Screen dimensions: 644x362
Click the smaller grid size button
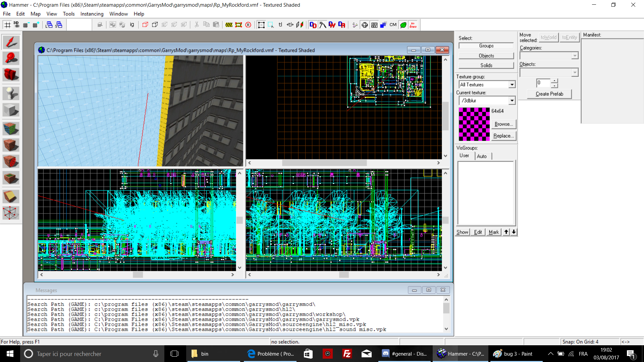coord(26,25)
